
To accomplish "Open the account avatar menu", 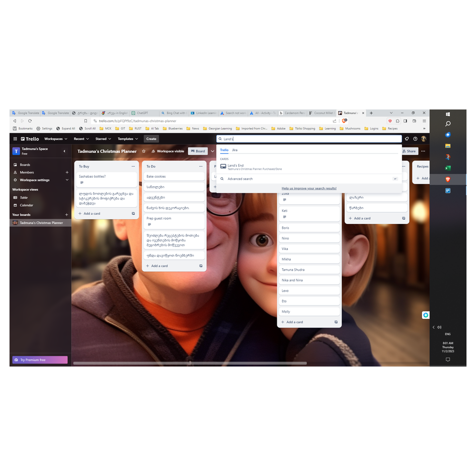I will tap(424, 139).
